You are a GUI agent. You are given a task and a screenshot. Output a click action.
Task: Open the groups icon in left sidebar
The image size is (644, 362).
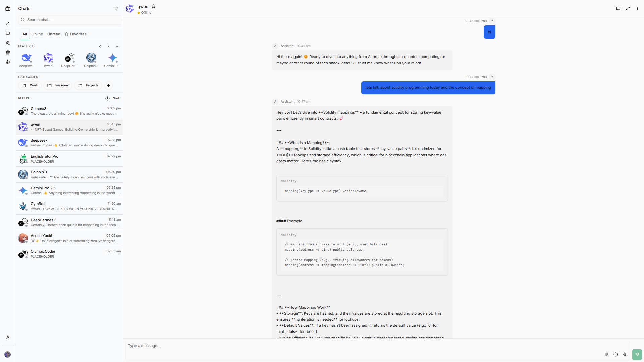click(x=8, y=43)
